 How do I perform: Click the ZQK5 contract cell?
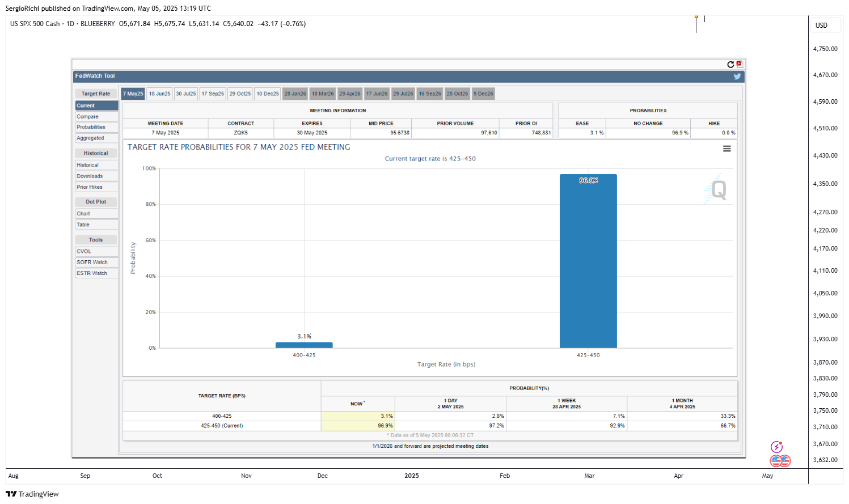[x=241, y=133]
